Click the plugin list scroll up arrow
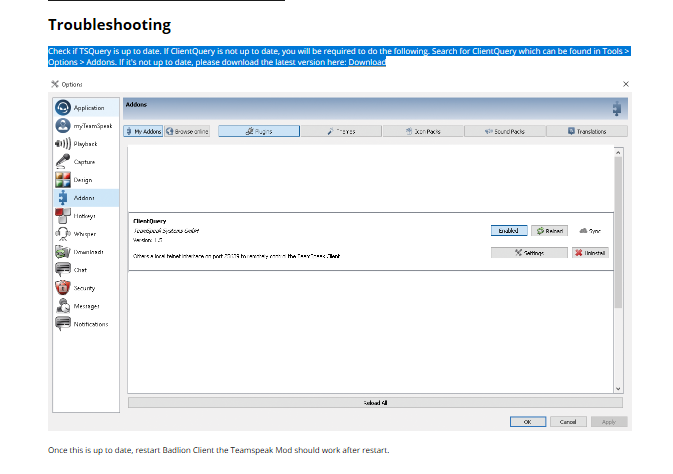This screenshot has height=474, width=673. pyautogui.click(x=618, y=152)
